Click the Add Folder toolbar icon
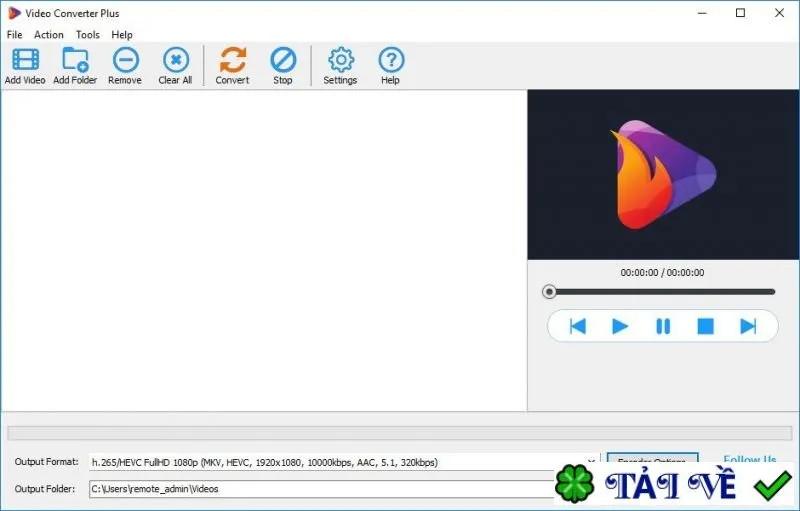Viewport: 800px width, 511px height. click(x=75, y=60)
